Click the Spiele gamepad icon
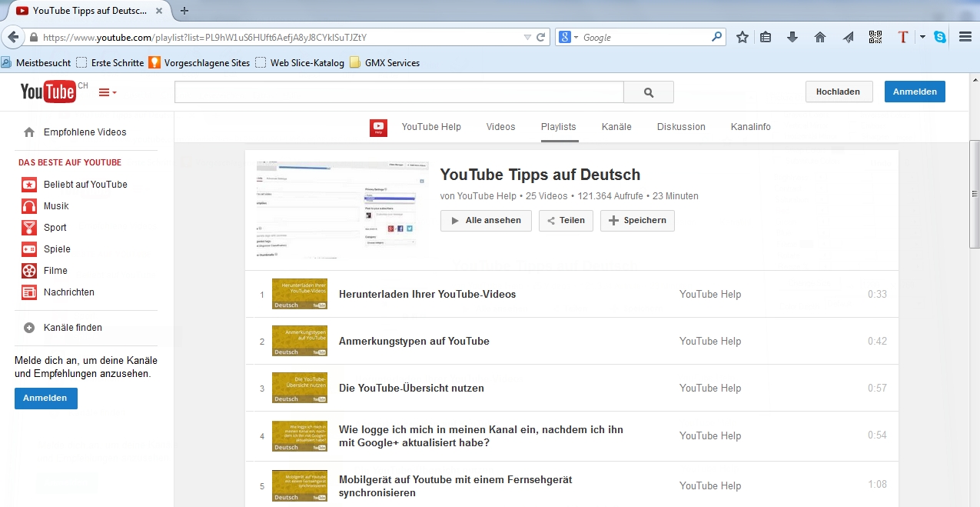 click(x=29, y=249)
